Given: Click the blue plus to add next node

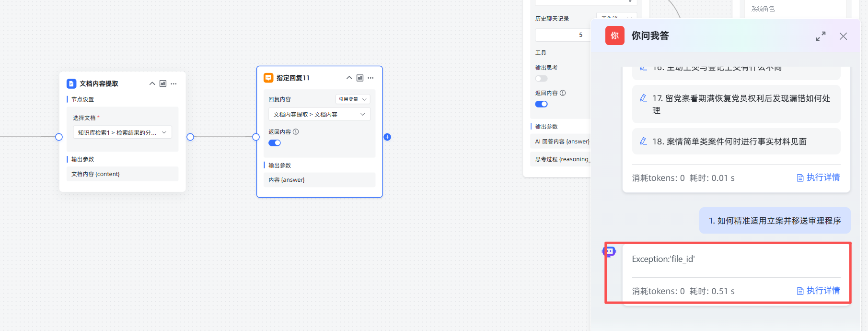Looking at the screenshot, I should click(x=387, y=137).
